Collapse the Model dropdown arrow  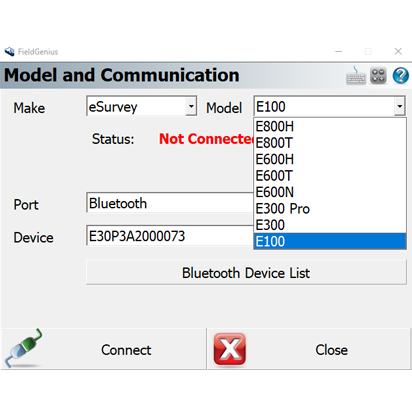399,106
